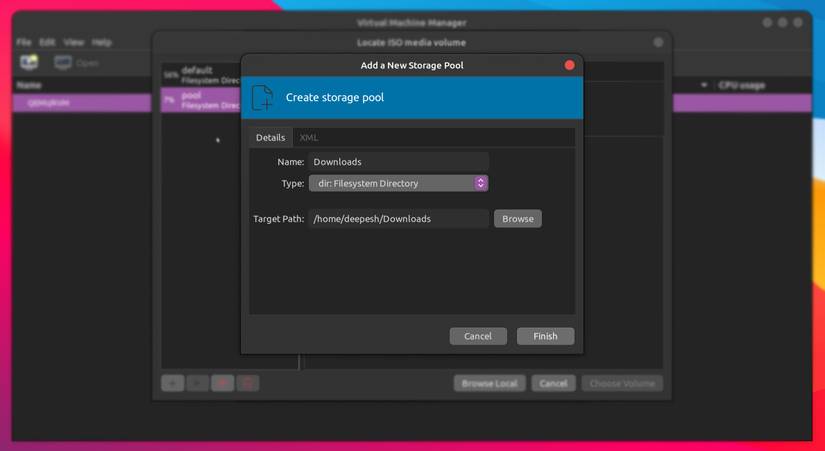Select the Details tab
This screenshot has height=451, width=825.
270,138
